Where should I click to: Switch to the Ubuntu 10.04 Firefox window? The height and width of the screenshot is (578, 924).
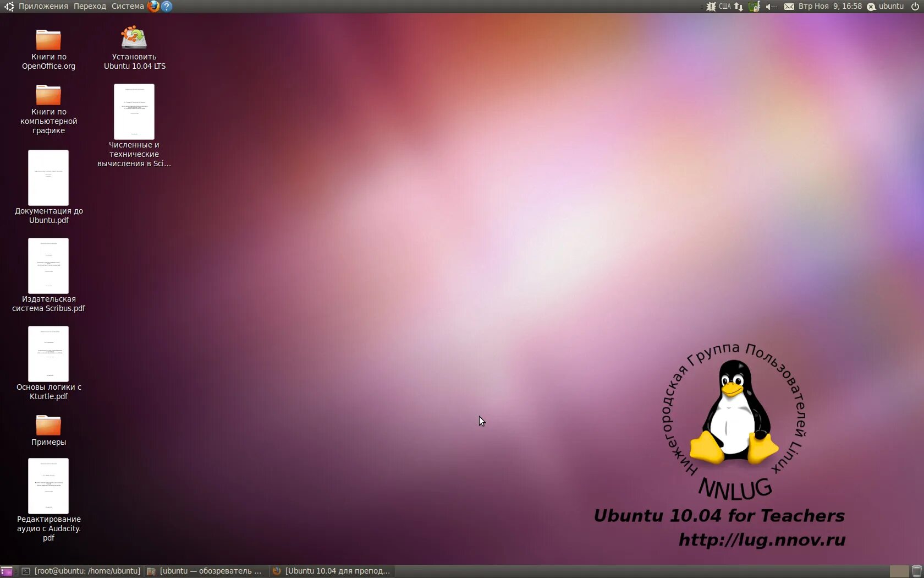(x=332, y=571)
